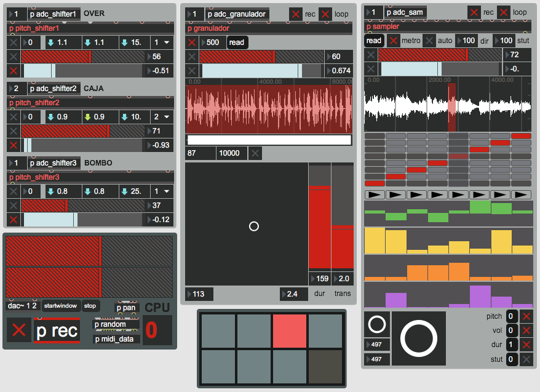Trigger the third play arrow in the sampler
Viewport: 540px width, 392px height.
tap(416, 194)
